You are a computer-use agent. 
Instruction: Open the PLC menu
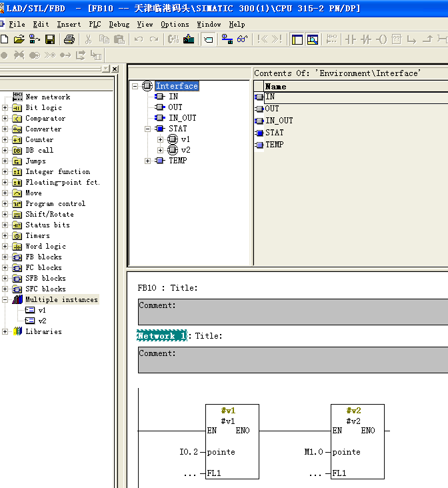point(95,24)
